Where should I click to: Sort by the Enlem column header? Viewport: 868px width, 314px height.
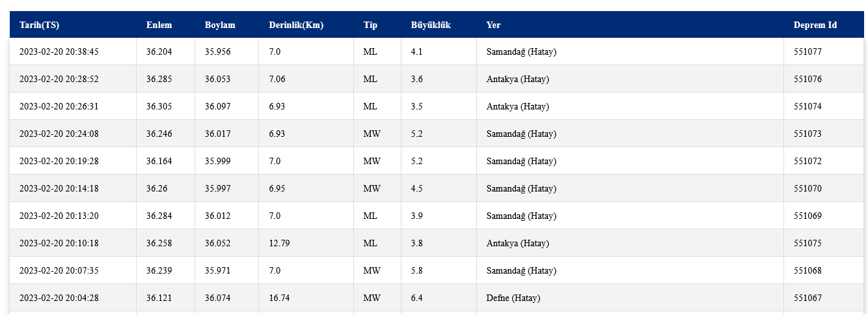click(159, 25)
